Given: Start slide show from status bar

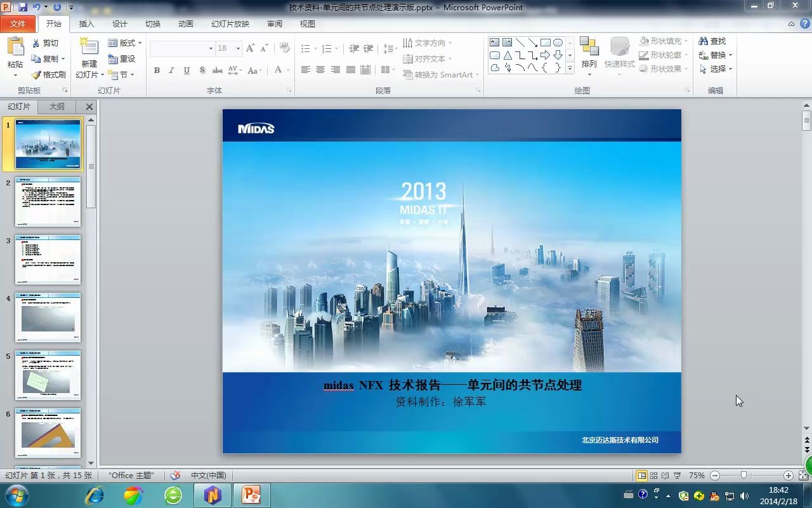Looking at the screenshot, I should point(677,475).
